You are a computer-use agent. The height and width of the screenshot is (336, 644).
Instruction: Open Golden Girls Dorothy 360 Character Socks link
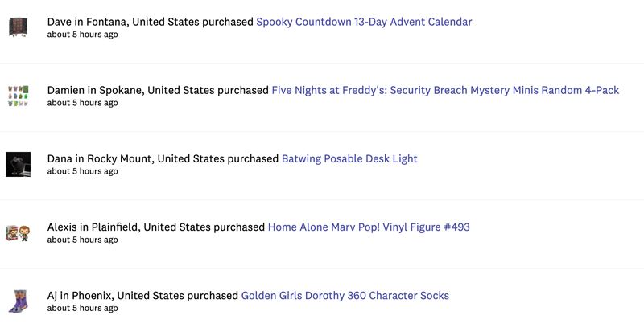[345, 295]
